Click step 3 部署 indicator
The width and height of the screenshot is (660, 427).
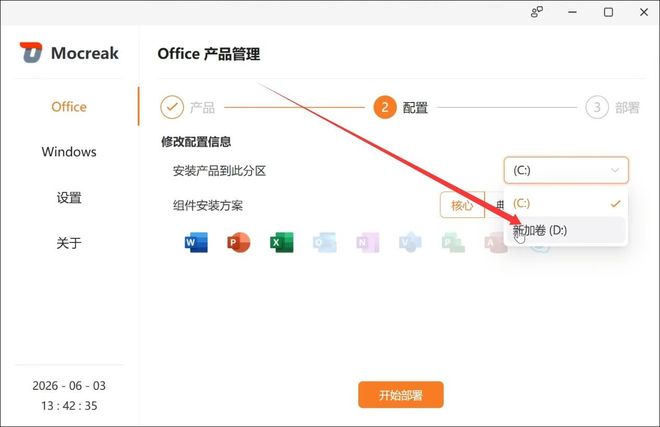click(612, 107)
